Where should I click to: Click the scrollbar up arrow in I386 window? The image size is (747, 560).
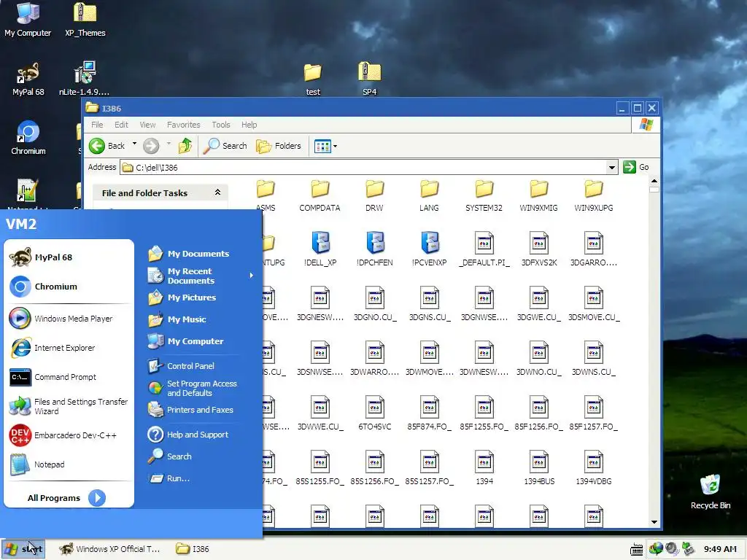coord(654,181)
